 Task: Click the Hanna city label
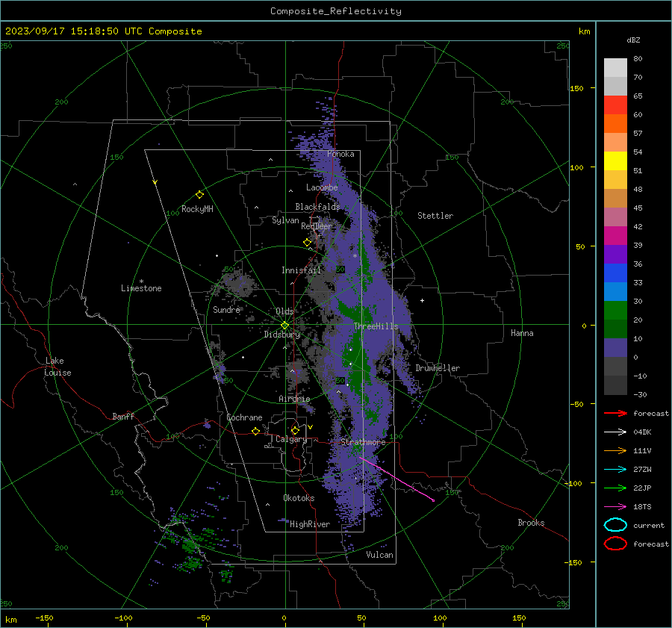522,333
